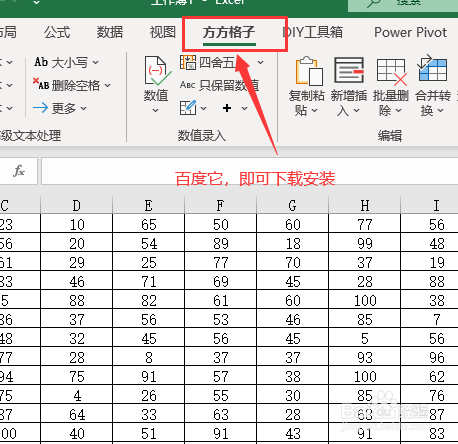Screen dimensions: 458x444
Task: Click 只保留数值 button
Action: click(219, 85)
